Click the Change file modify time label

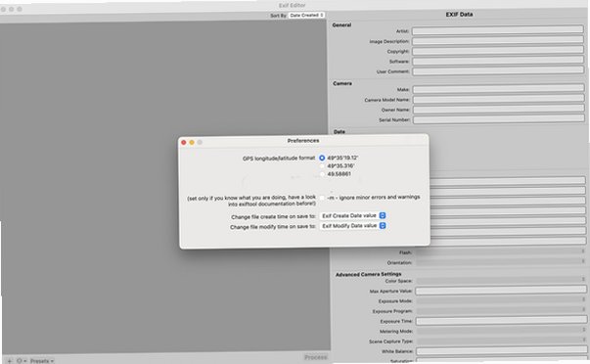click(x=273, y=227)
